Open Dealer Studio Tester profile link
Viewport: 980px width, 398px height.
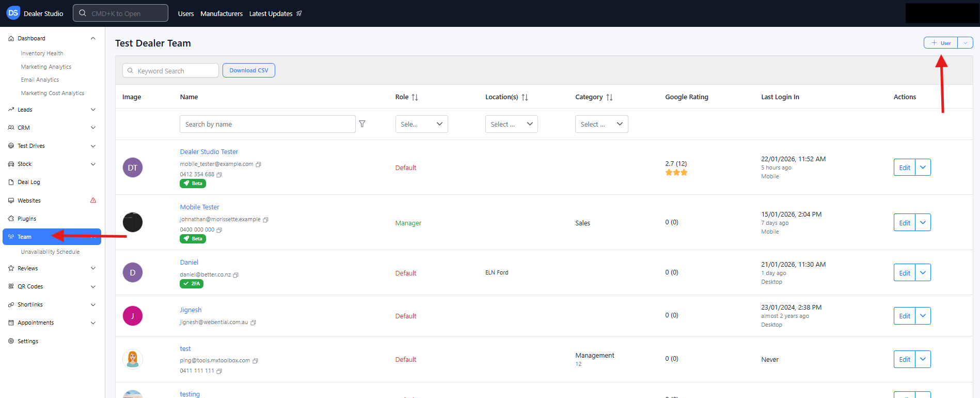click(209, 152)
